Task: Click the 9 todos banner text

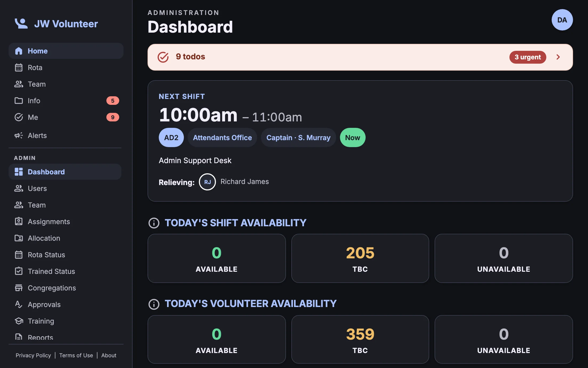Action: [x=190, y=57]
